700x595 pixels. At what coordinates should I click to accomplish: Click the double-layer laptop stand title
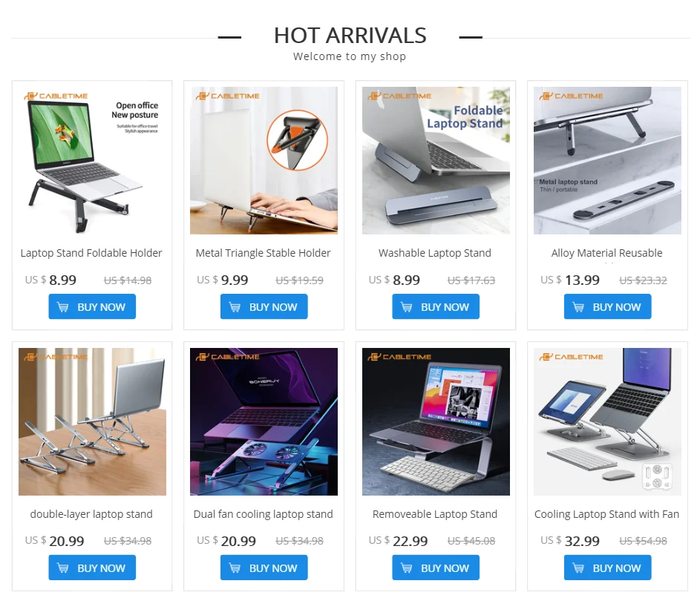click(x=91, y=514)
